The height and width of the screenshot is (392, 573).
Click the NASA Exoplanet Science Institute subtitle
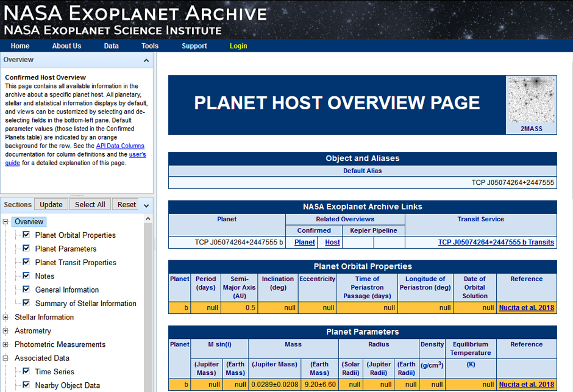coord(113,30)
